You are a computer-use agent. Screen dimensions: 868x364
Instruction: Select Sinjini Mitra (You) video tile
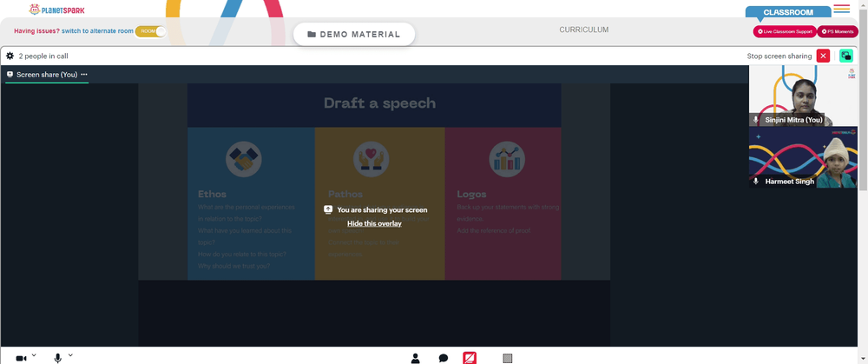coord(803,96)
